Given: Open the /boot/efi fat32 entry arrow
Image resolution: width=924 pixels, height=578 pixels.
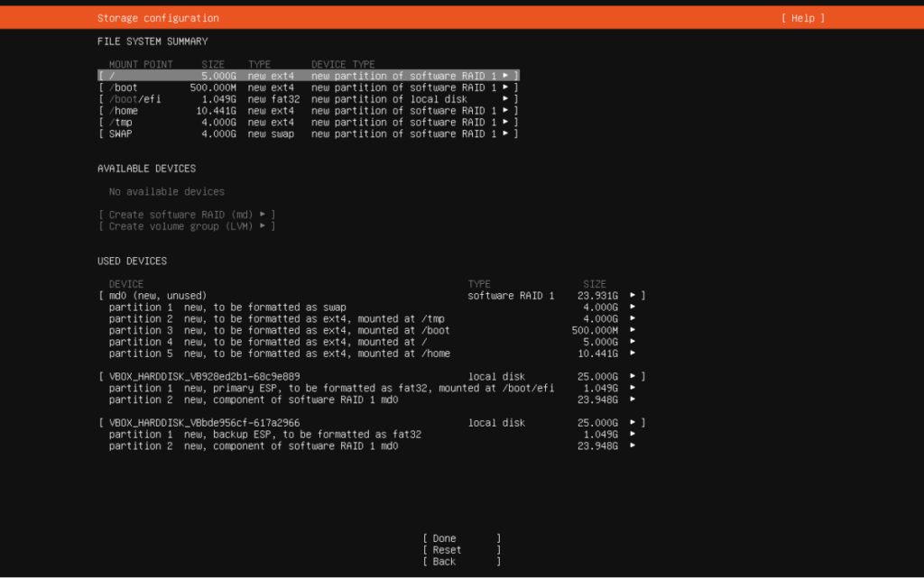Looking at the screenshot, I should 505,99.
